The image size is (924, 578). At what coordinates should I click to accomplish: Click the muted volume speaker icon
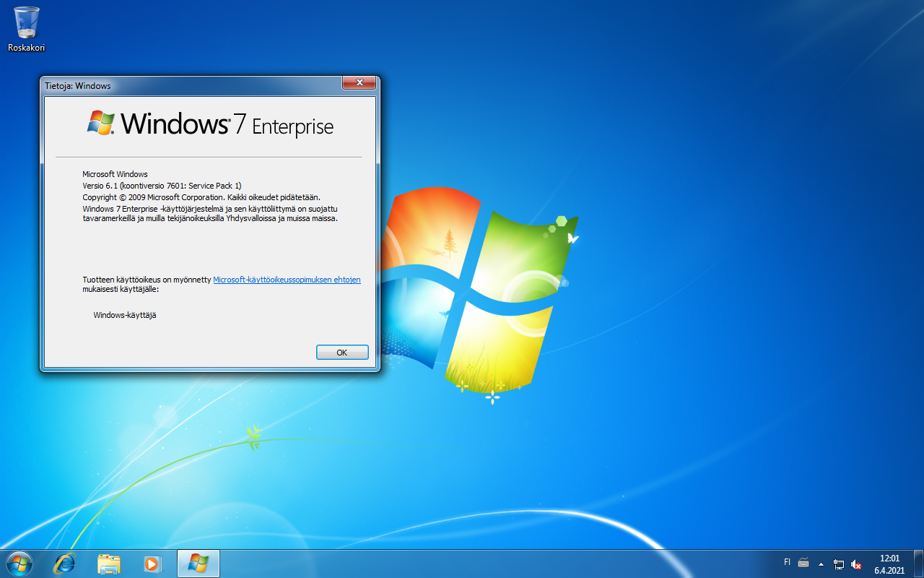[856, 564]
